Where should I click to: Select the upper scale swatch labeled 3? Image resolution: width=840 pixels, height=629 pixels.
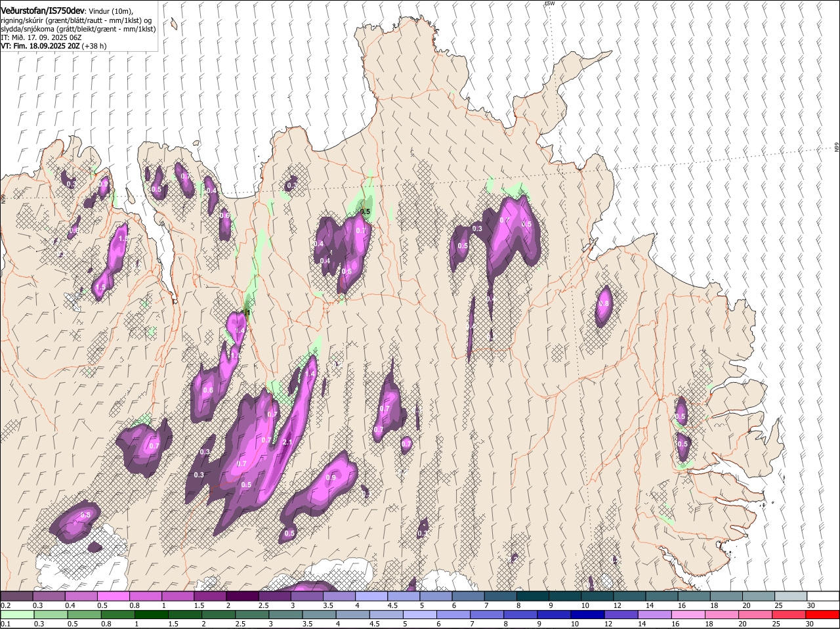[x=306, y=596]
